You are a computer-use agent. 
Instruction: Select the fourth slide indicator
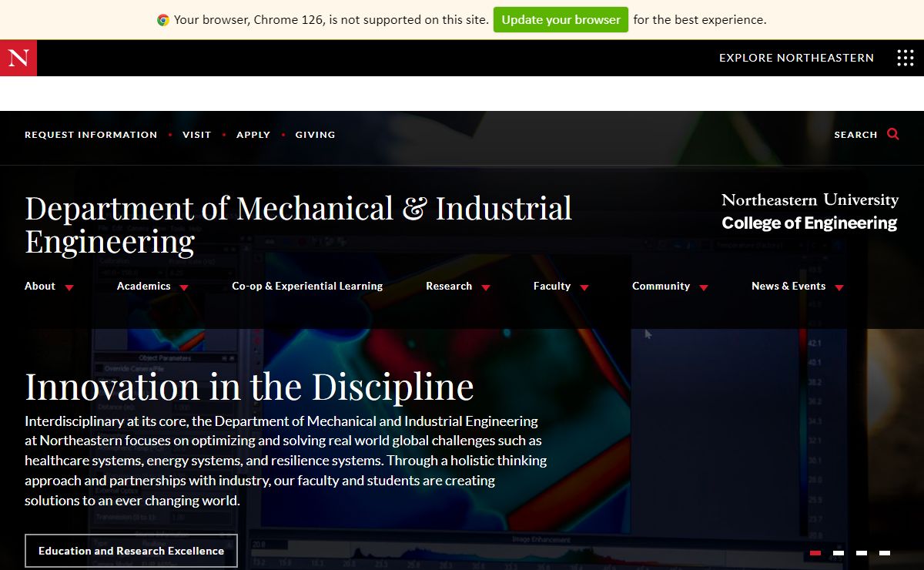pyautogui.click(x=885, y=553)
